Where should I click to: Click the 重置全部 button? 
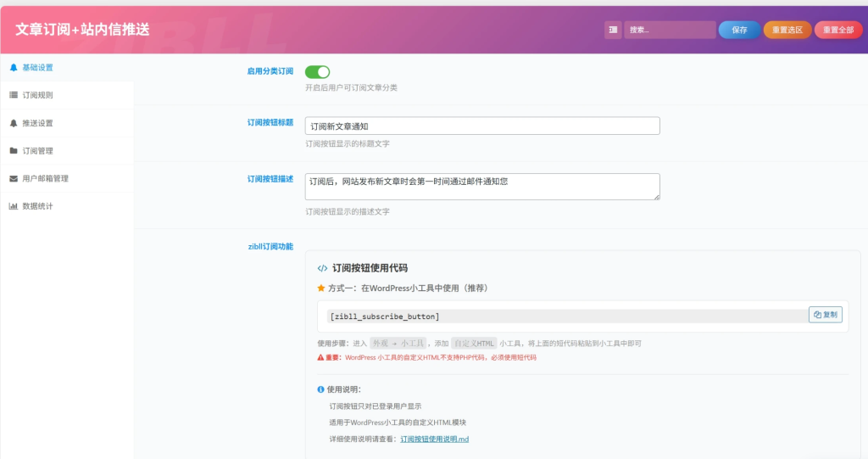[x=838, y=30]
